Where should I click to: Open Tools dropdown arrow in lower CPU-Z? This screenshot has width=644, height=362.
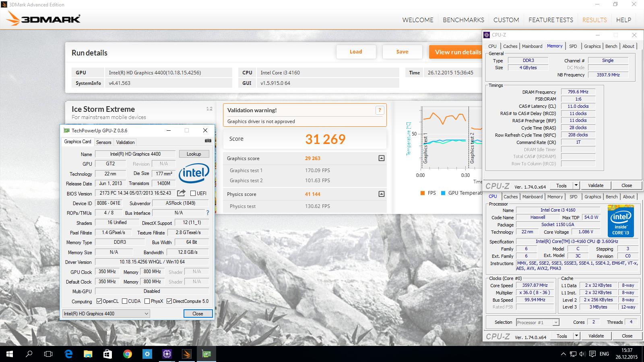tap(576, 336)
